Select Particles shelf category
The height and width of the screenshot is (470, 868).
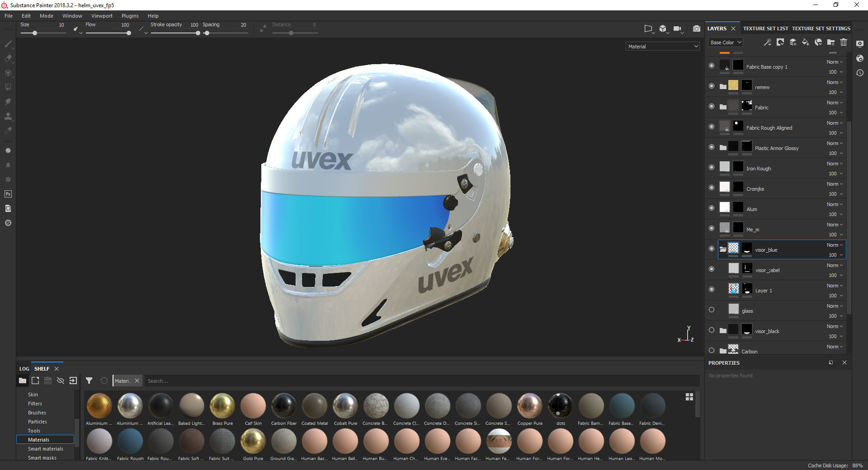tap(38, 422)
